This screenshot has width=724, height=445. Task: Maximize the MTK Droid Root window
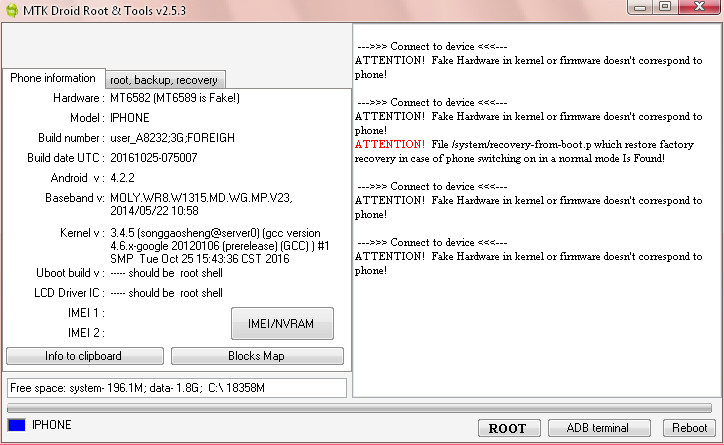pos(665,7)
